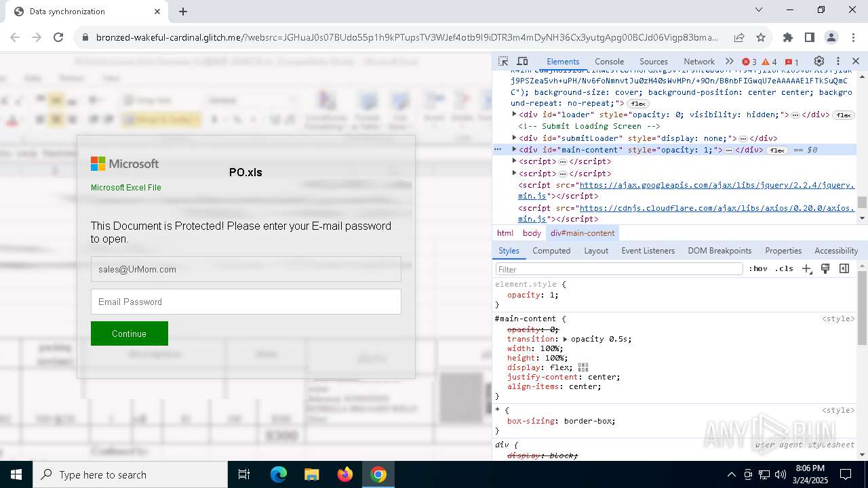Image resolution: width=868 pixels, height=488 pixels.
Task: Expand the submitLoader div node
Action: tap(514, 138)
